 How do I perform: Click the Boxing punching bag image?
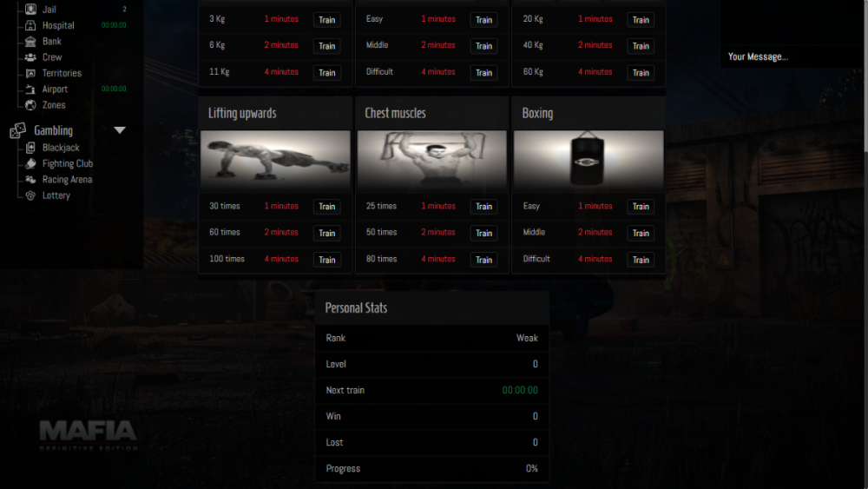(589, 160)
